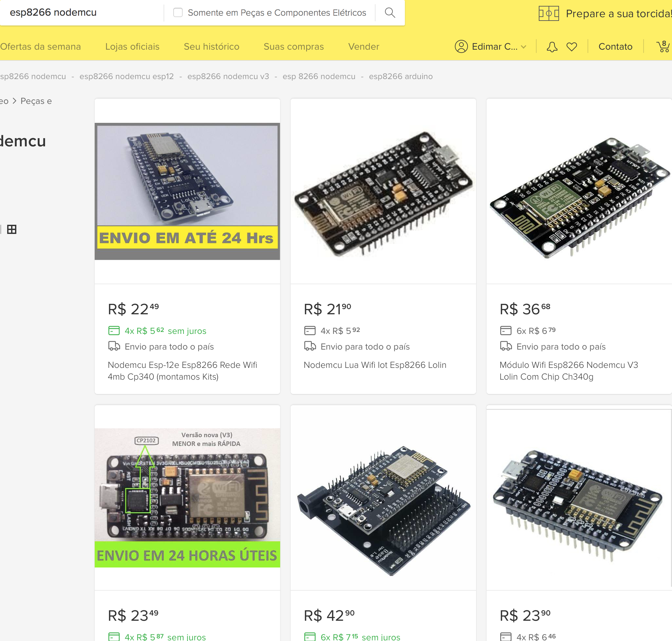Click card icon beside 4x R$ 5,87 sem juros
This screenshot has width=672, height=641.
point(114,636)
